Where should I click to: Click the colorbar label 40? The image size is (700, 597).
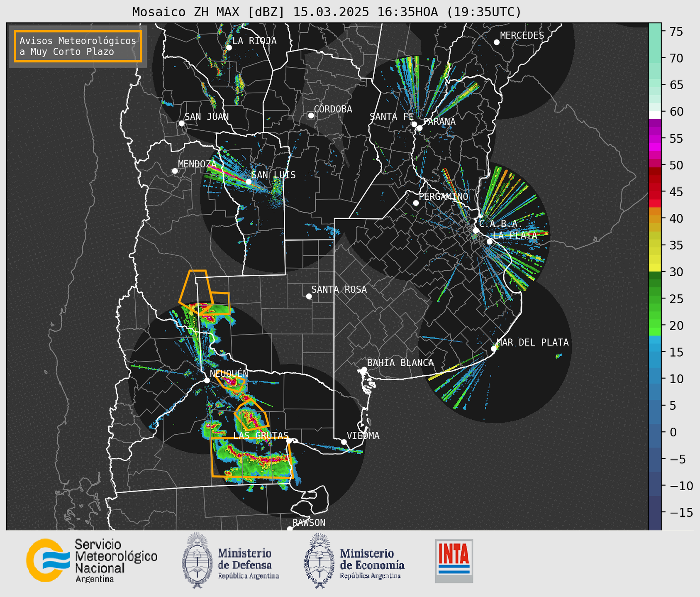pos(676,218)
